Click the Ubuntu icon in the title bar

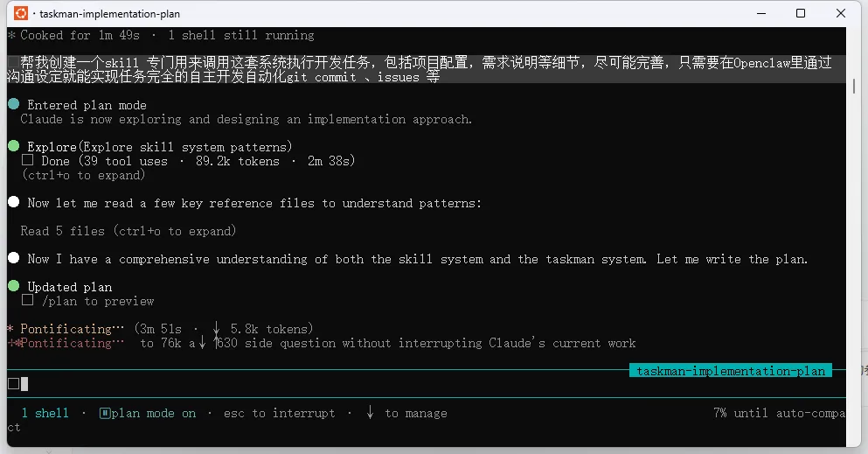click(x=21, y=13)
